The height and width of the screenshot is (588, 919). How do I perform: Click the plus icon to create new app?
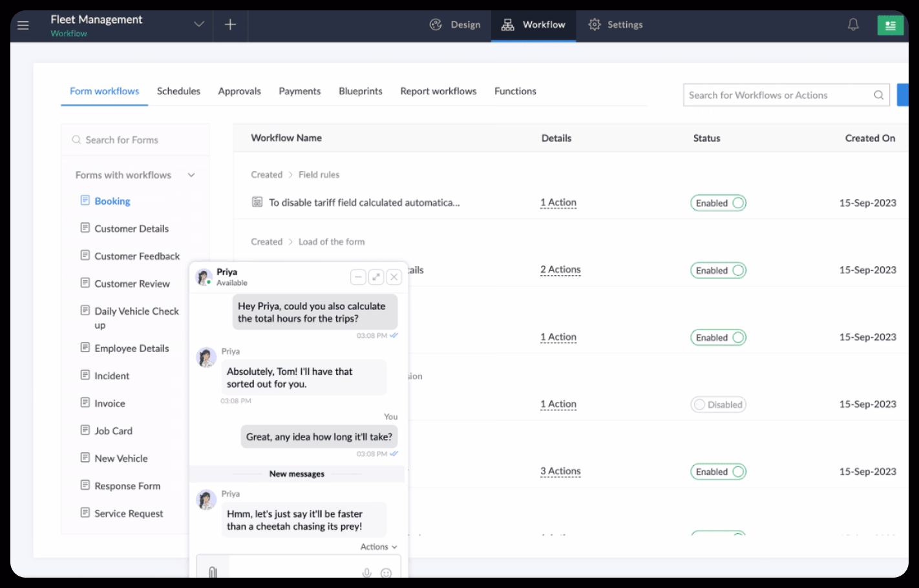click(x=230, y=25)
